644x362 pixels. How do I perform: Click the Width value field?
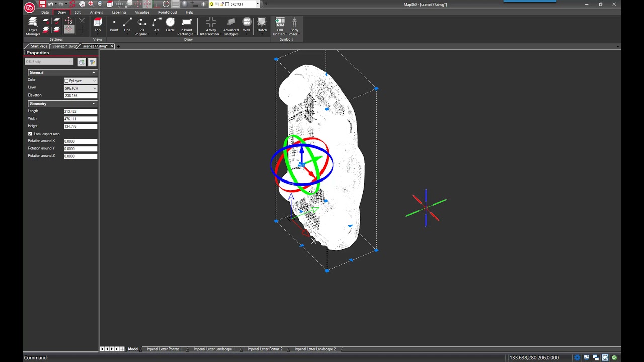tap(80, 119)
